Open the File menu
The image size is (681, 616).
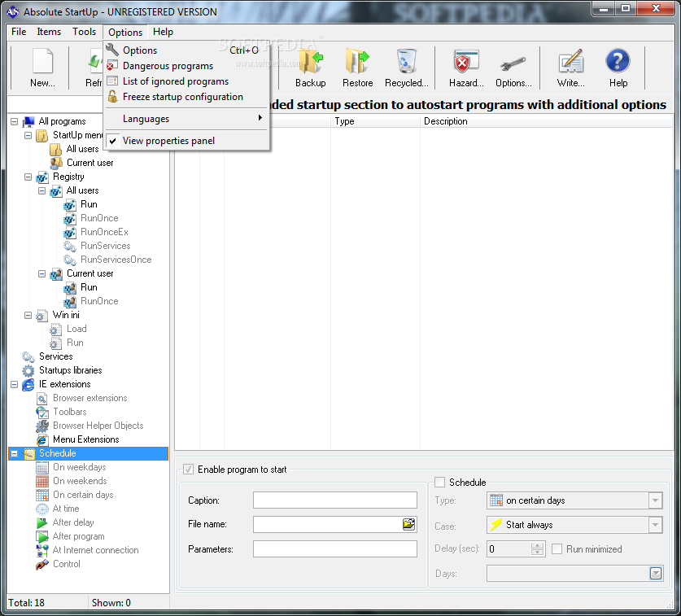(19, 32)
